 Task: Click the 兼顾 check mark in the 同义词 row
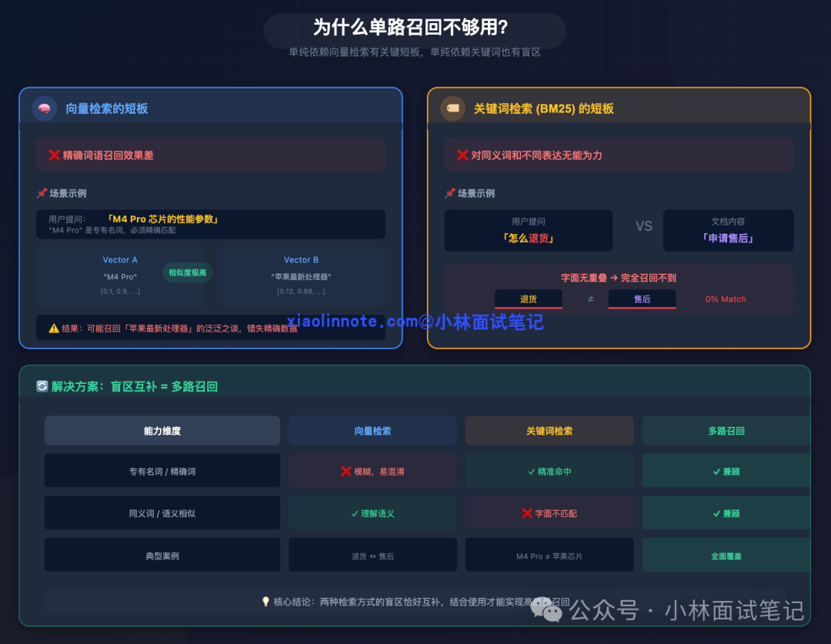(x=716, y=514)
